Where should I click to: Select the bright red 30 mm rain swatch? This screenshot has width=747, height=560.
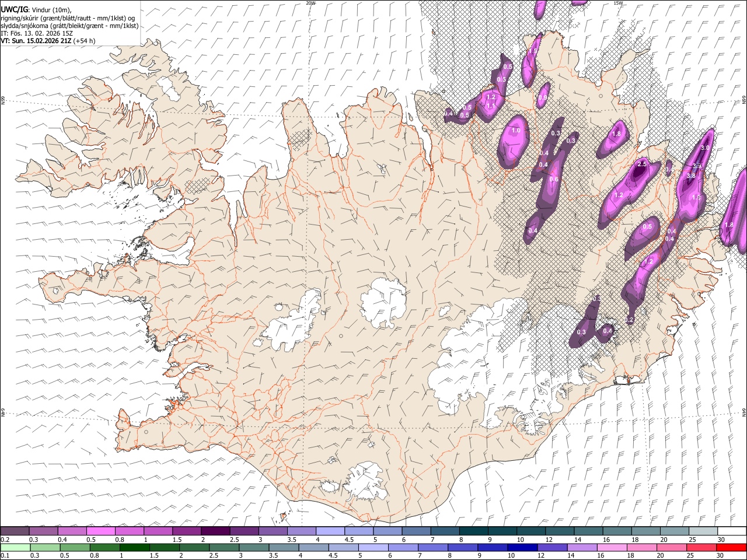click(731, 548)
